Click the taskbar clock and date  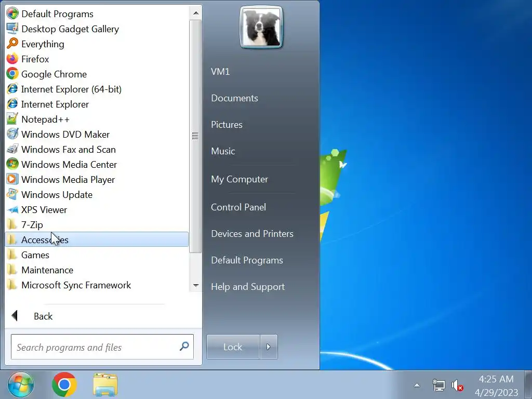pos(496,385)
